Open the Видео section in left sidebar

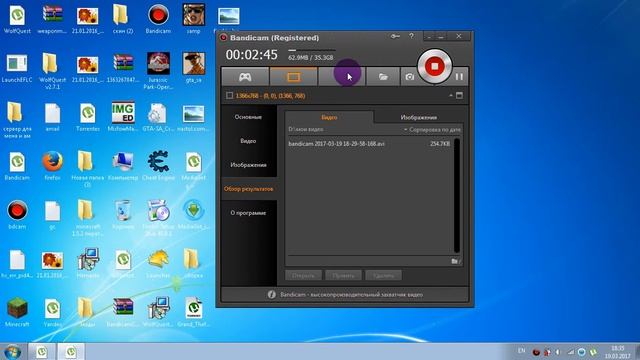248,141
